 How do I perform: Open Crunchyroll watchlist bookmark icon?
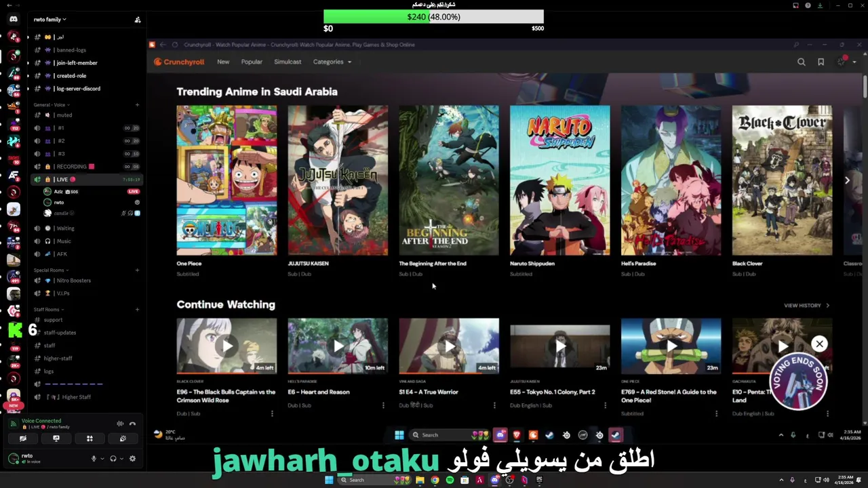[821, 62]
